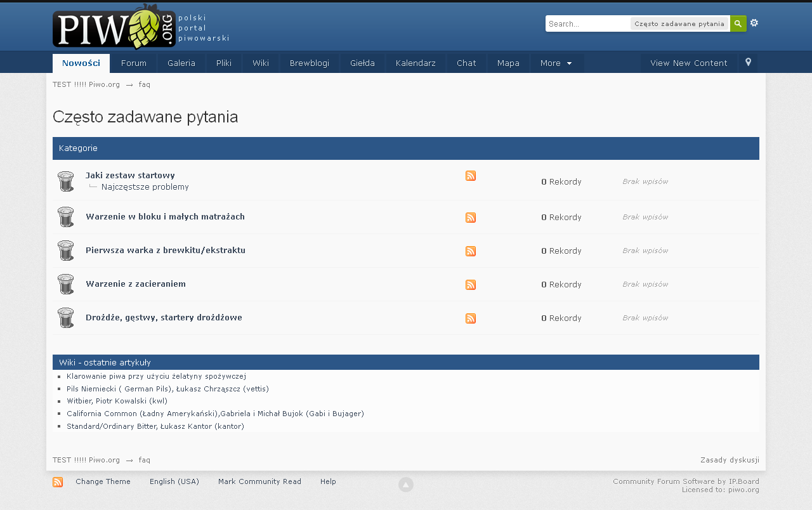Open English (USA) language selector
The height and width of the screenshot is (510, 812).
click(174, 481)
